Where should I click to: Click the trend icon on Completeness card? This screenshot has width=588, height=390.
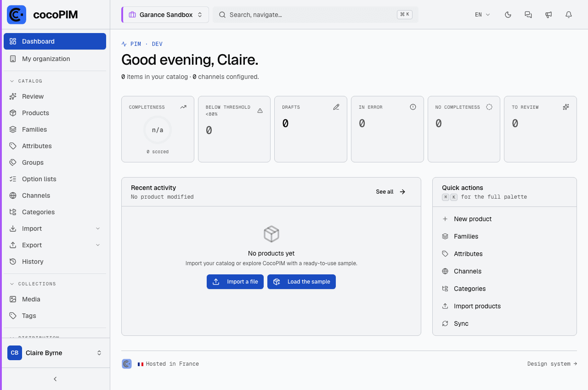183,107
